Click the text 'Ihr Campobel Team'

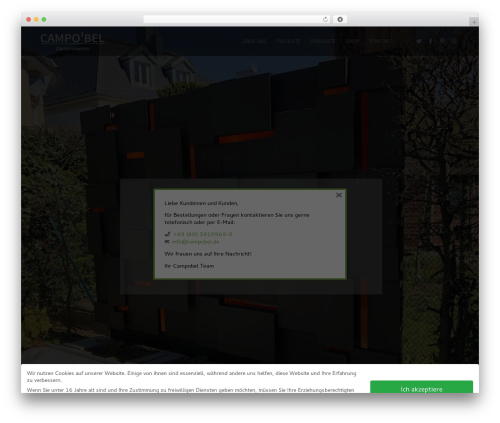189,266
